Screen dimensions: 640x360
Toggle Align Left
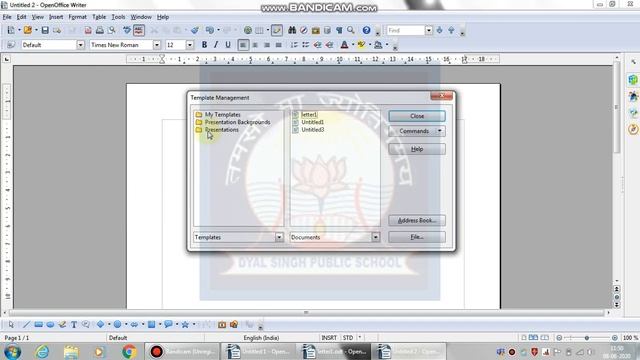click(x=243, y=45)
